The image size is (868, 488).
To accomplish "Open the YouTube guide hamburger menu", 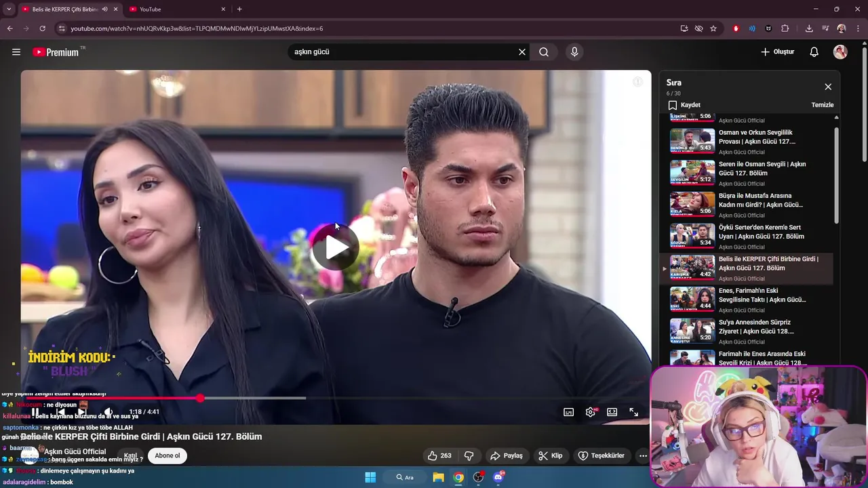I will pyautogui.click(x=16, y=52).
